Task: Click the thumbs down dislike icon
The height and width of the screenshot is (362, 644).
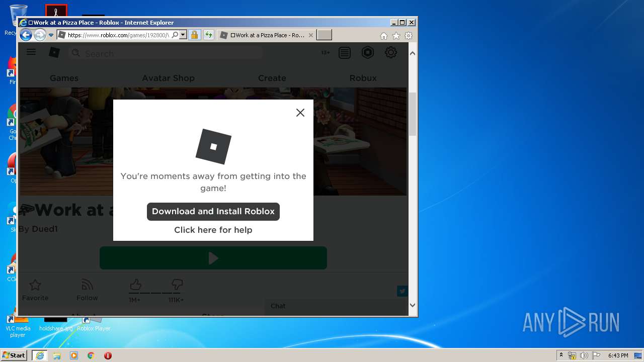Action: tap(177, 285)
